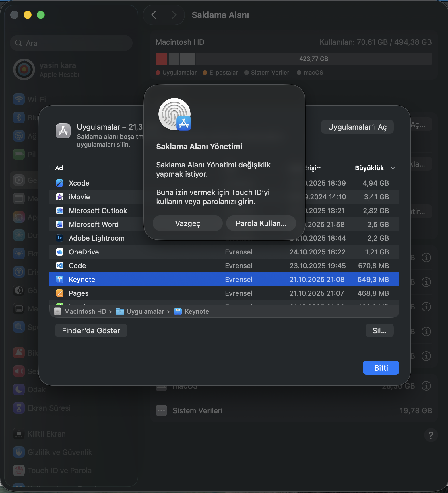Click the Adobe Lightroom Lr icon
This screenshot has height=493, width=448.
click(x=60, y=238)
